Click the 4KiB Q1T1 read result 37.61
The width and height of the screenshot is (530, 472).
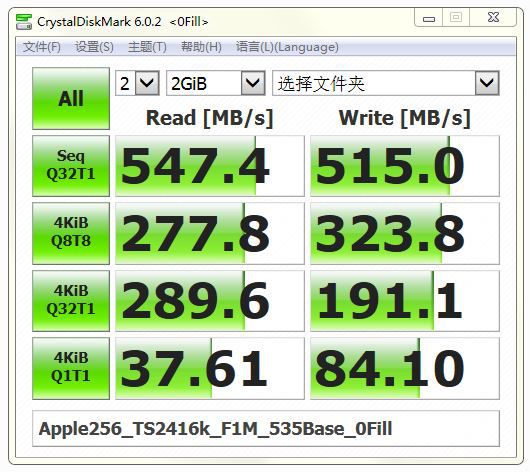(x=210, y=368)
